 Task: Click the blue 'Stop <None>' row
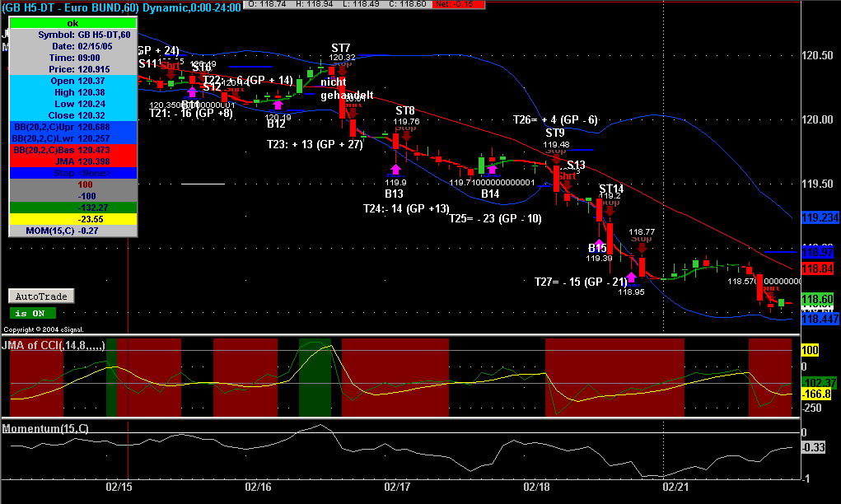pos(73,173)
